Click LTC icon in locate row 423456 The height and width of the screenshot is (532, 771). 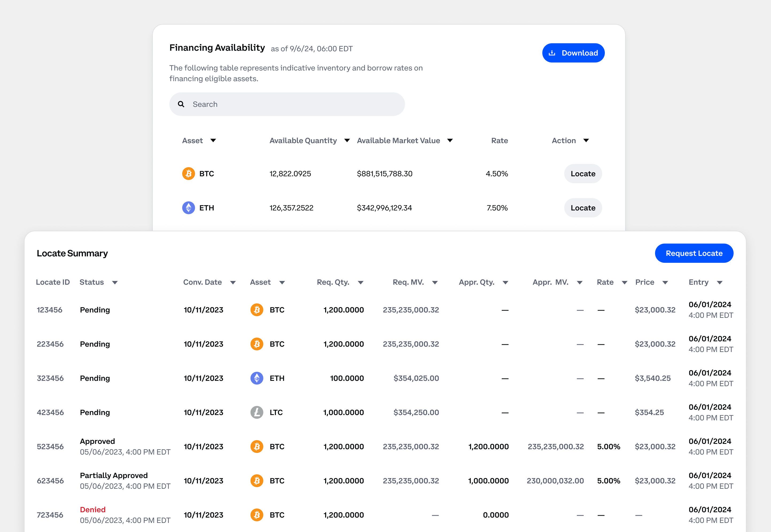coord(257,413)
